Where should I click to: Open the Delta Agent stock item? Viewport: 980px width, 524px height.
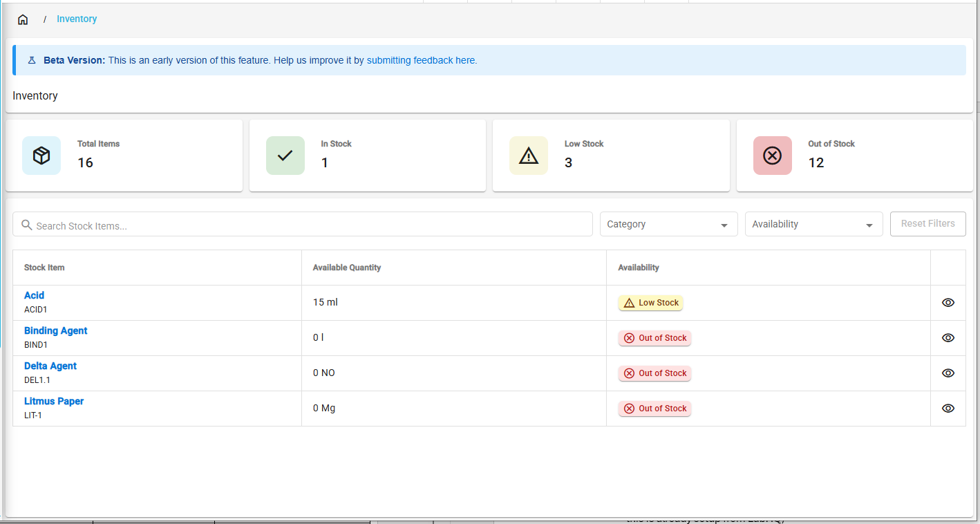50,366
